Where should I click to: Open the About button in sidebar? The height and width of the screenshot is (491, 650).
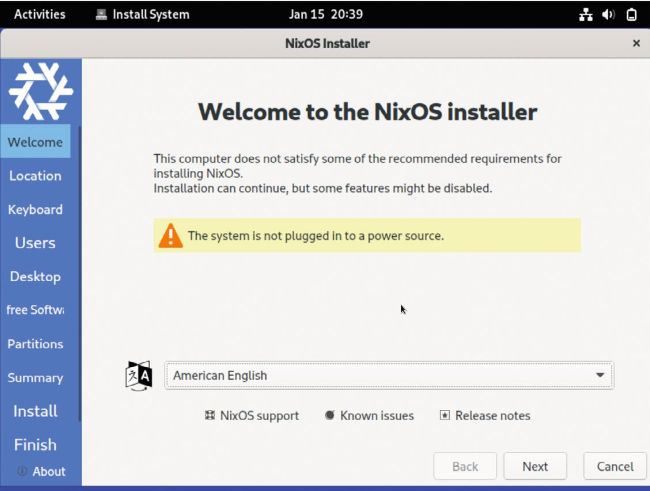point(41,472)
